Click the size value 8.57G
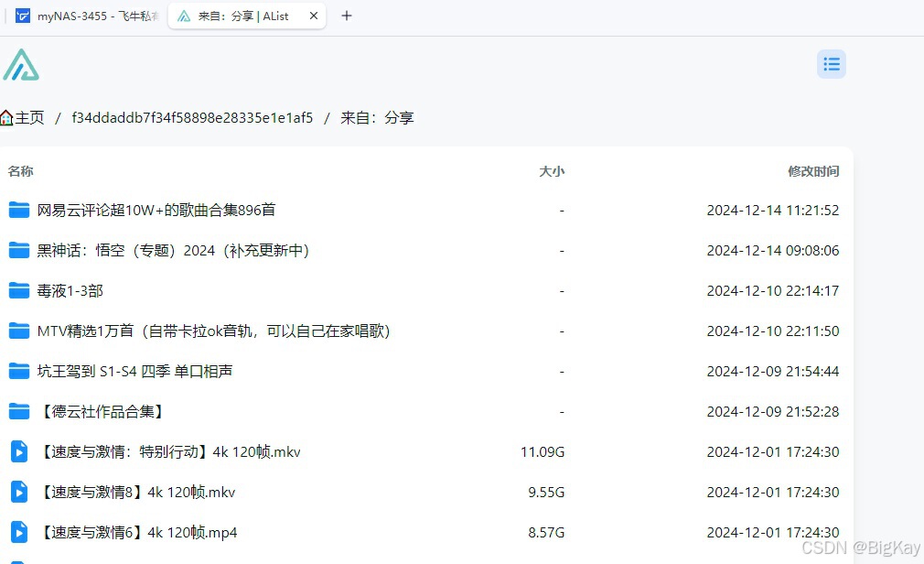The height and width of the screenshot is (564, 924). [x=546, y=532]
